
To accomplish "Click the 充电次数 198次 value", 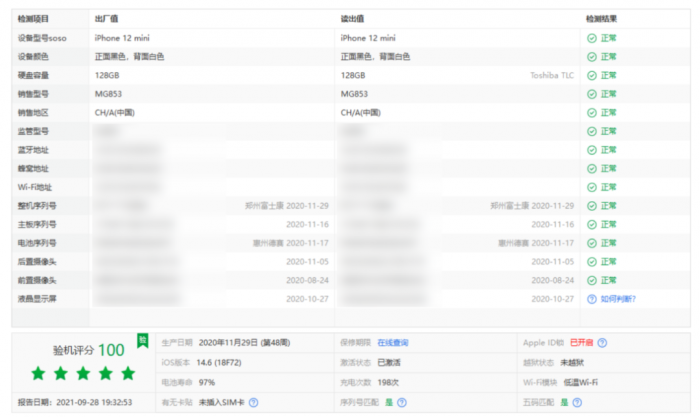I will [x=388, y=383].
